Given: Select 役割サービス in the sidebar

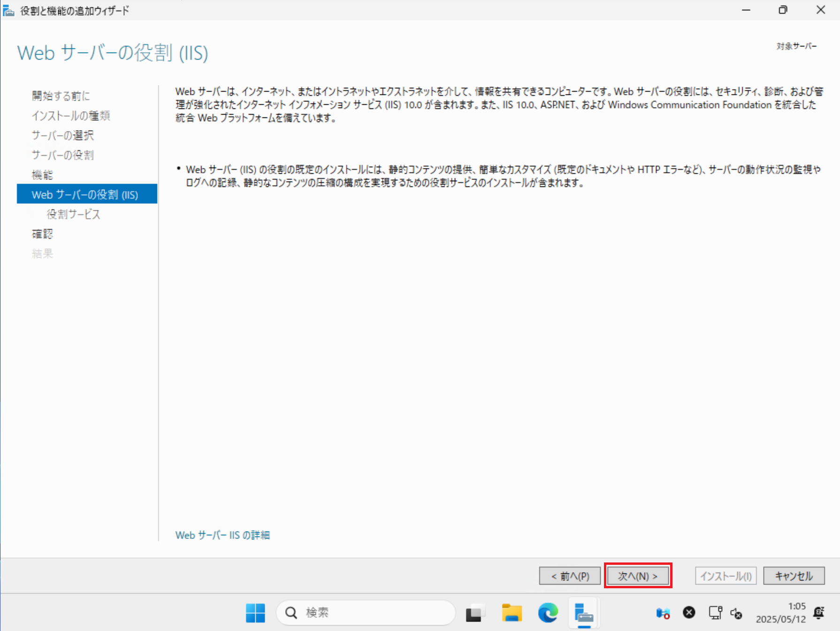Looking at the screenshot, I should point(74,214).
